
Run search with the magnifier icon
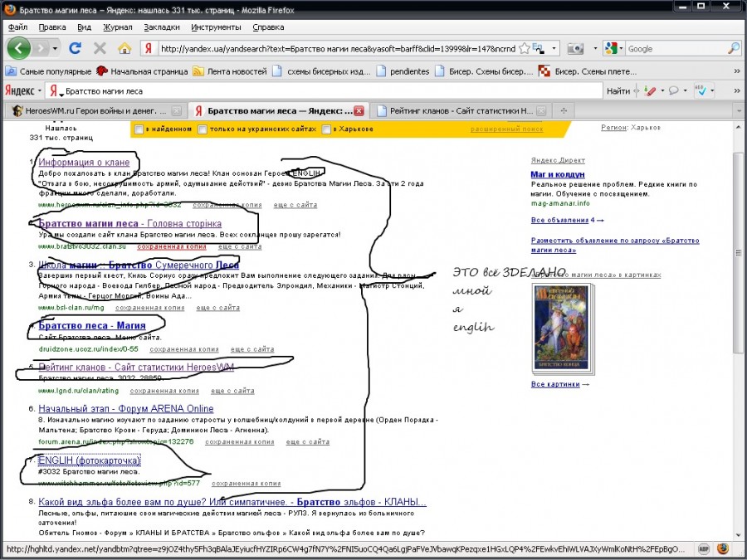coord(735,48)
